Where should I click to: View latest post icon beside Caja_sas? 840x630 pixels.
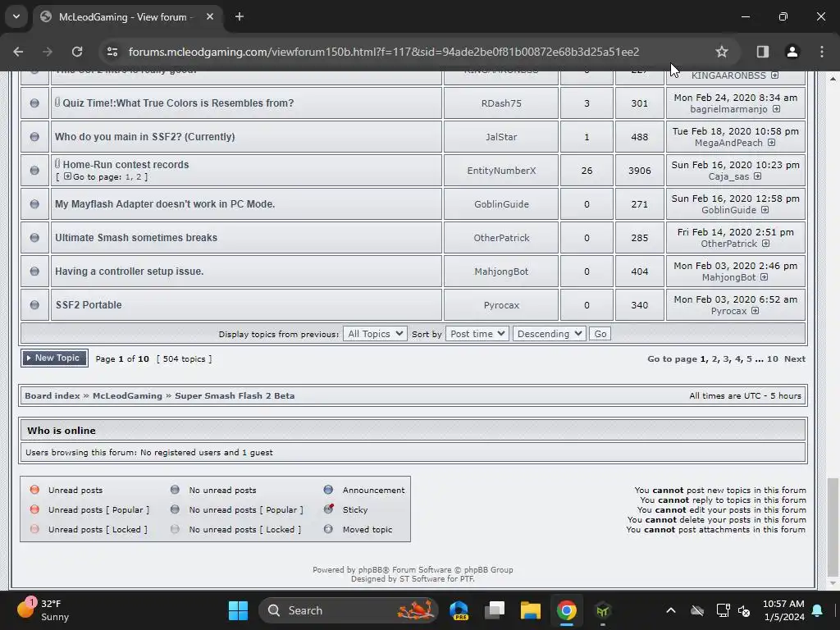(757, 176)
